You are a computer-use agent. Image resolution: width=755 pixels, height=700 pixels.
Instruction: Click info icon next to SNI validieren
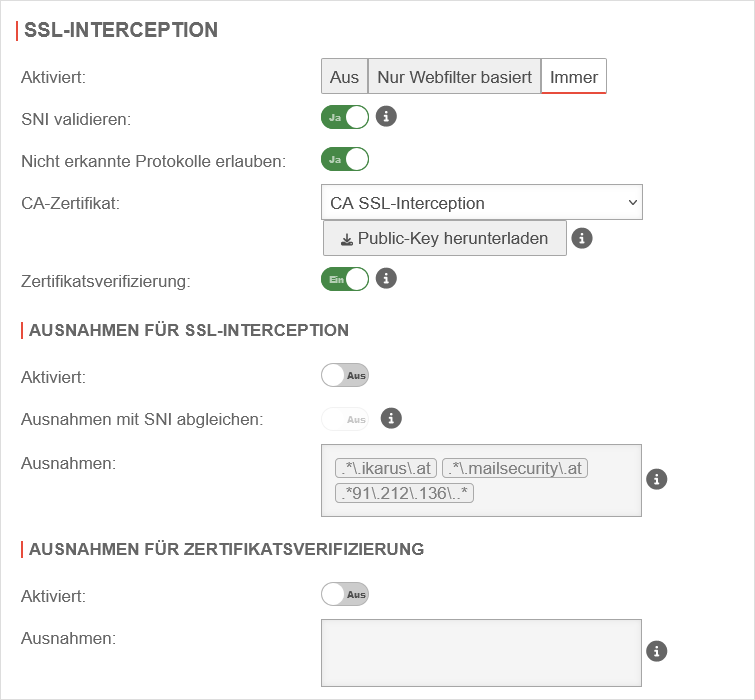tap(386, 117)
